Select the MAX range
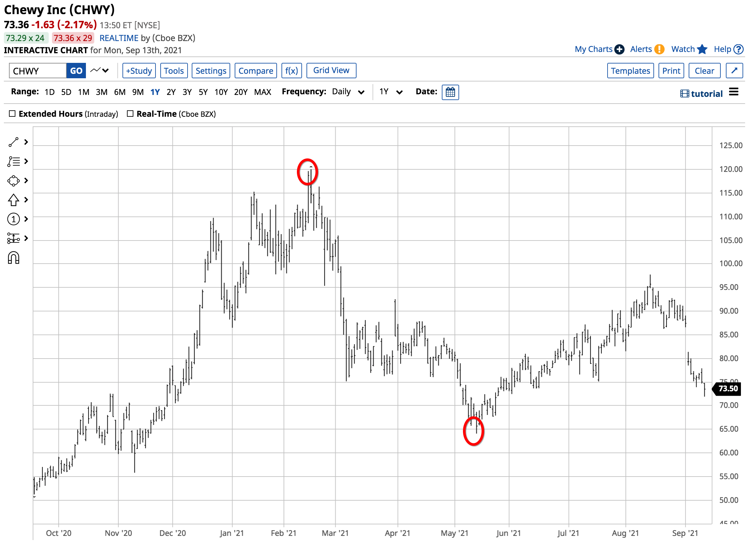This screenshot has height=542, width=756. tap(263, 92)
